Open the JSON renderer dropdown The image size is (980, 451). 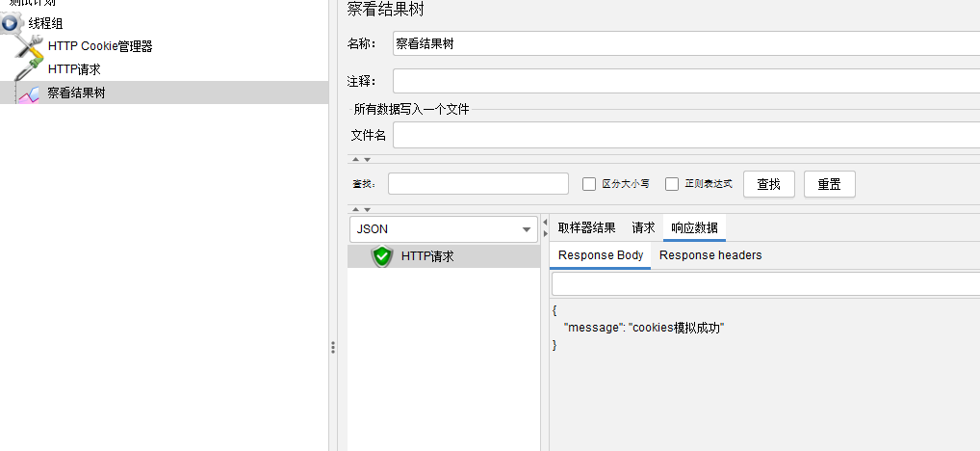click(444, 229)
